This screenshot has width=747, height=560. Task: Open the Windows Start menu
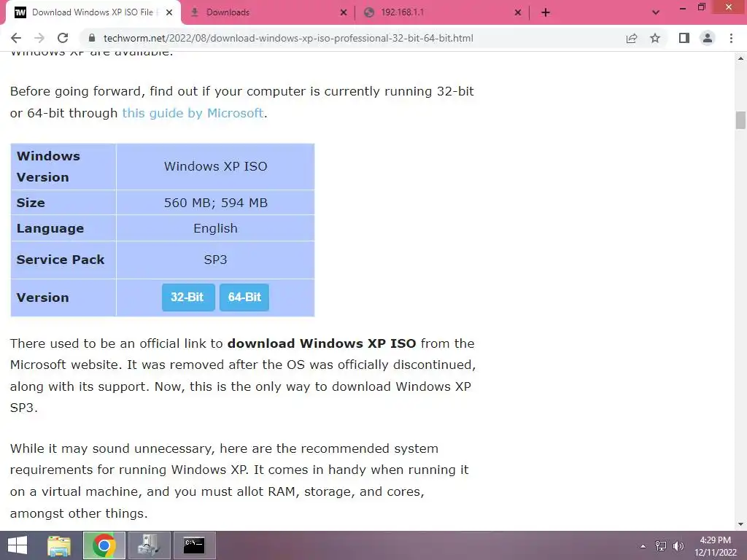tap(18, 545)
